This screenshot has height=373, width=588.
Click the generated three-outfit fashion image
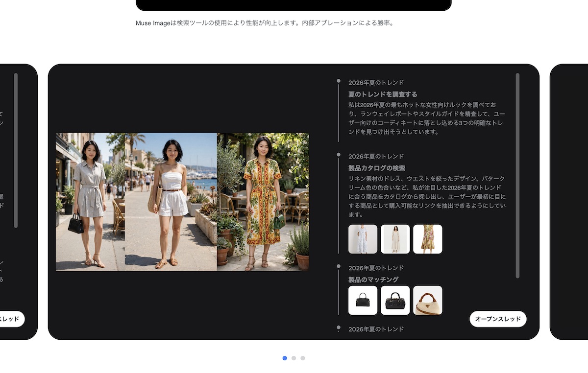coord(182,202)
